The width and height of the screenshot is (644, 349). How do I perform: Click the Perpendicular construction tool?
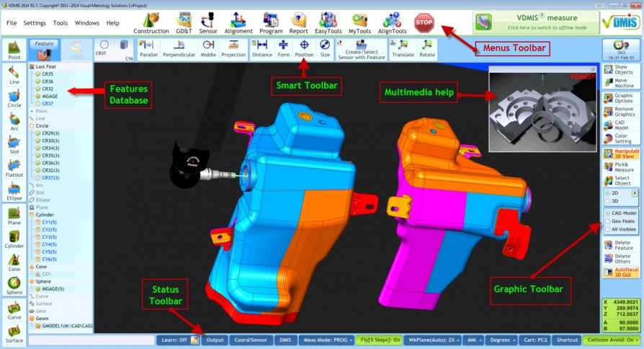[179, 49]
